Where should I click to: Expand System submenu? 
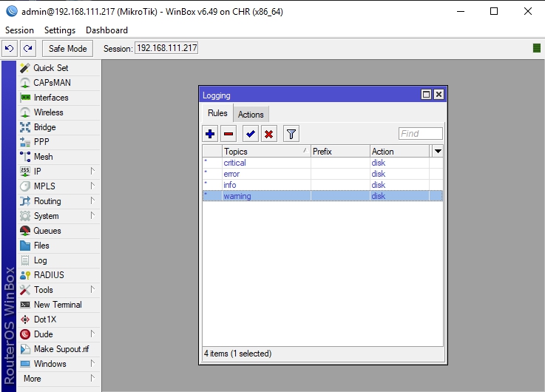click(x=59, y=216)
